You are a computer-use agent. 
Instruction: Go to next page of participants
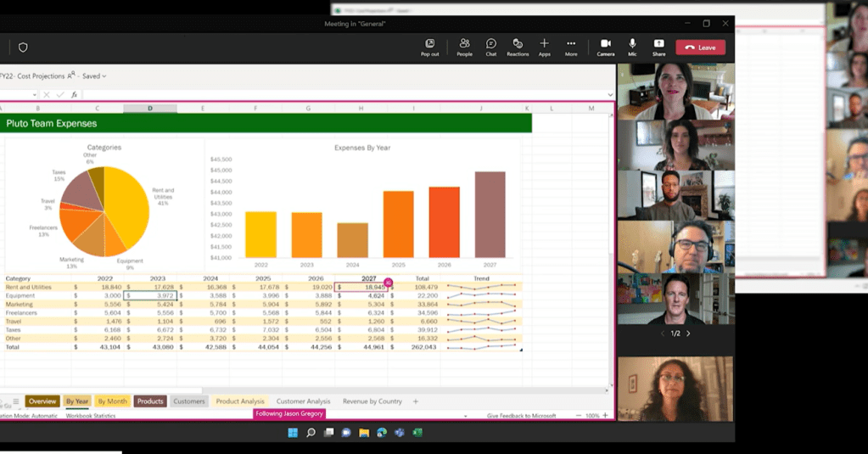coord(688,333)
